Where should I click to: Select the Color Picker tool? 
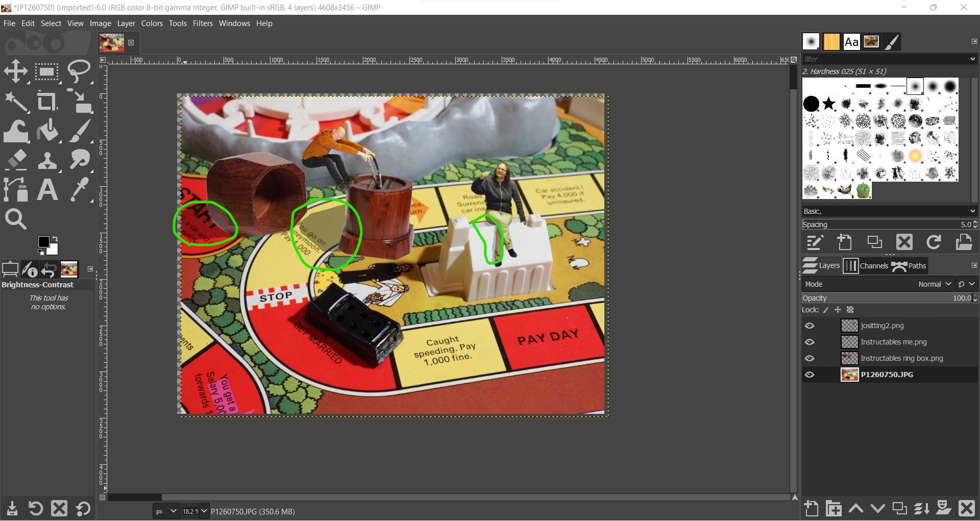point(79,190)
